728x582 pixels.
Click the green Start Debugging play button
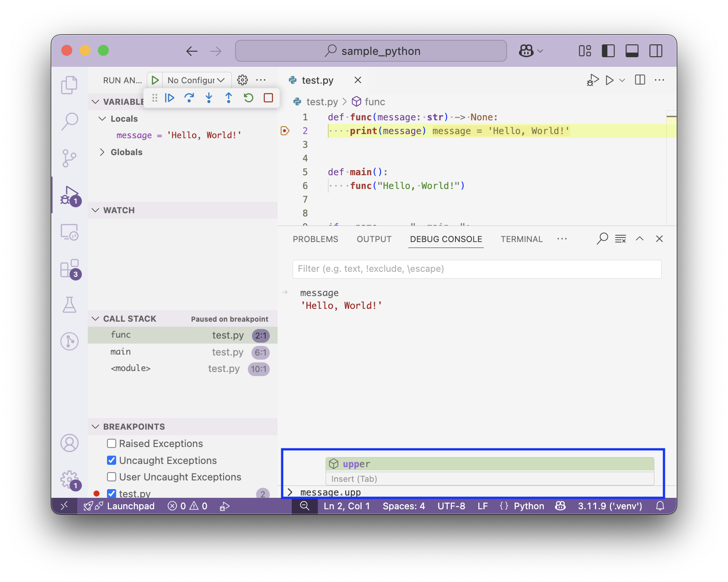pyautogui.click(x=155, y=80)
